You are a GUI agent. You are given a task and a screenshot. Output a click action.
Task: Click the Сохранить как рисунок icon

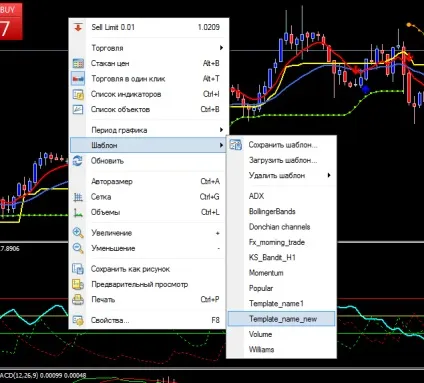click(x=78, y=269)
